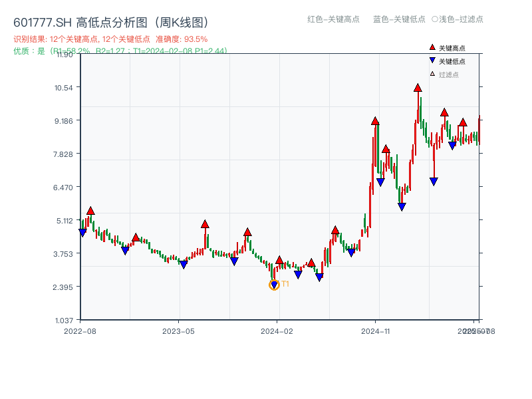Click top legend text 浅色-过滤点
Viewport: 532px width, 399px height.
[461, 19]
